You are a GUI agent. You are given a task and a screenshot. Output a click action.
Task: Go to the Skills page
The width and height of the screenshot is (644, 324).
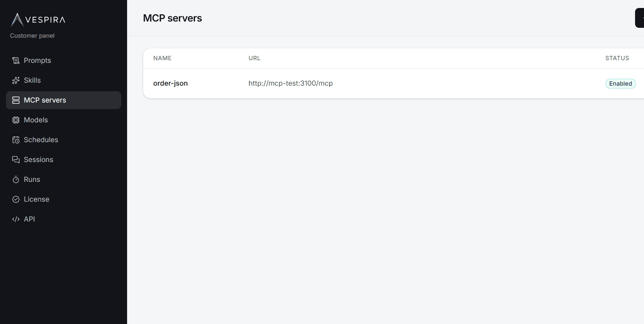64,80
